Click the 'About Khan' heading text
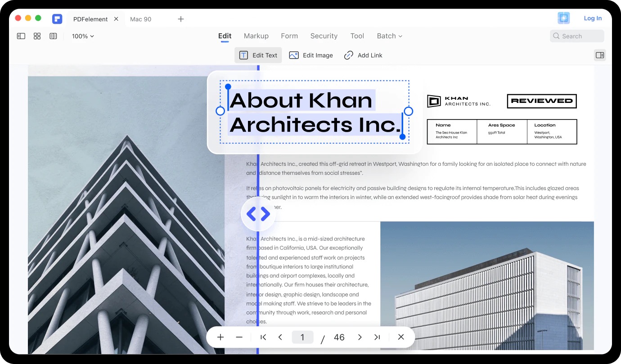This screenshot has height=364, width=621. (301, 100)
